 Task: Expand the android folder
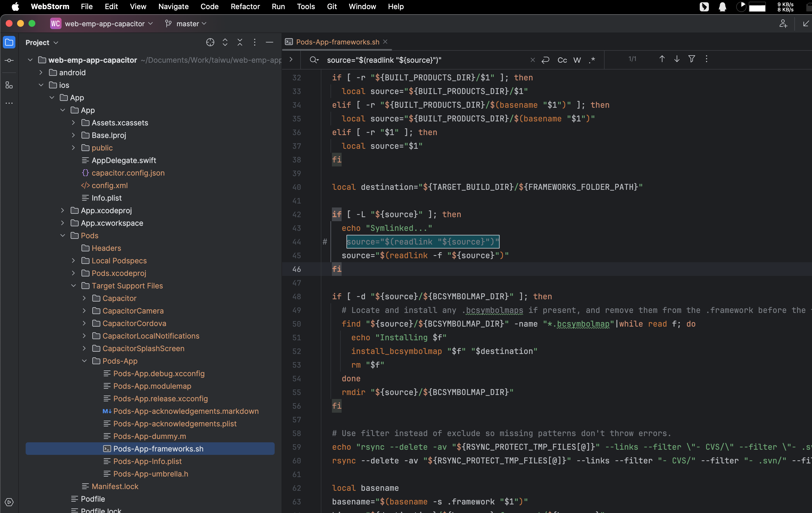pos(41,72)
